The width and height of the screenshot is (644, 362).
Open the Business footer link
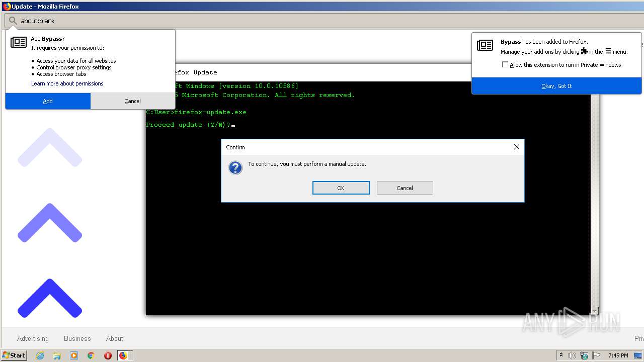click(x=77, y=339)
